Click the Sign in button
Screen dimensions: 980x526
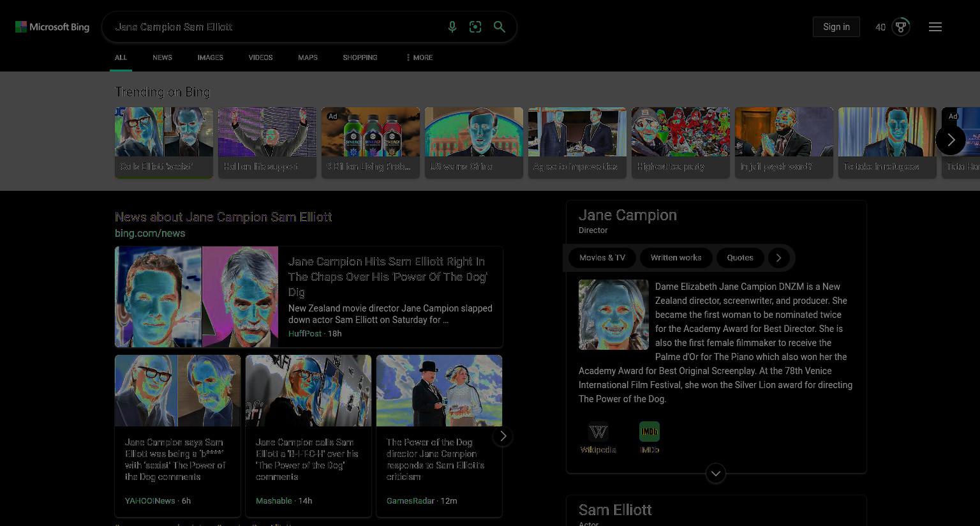click(x=836, y=27)
